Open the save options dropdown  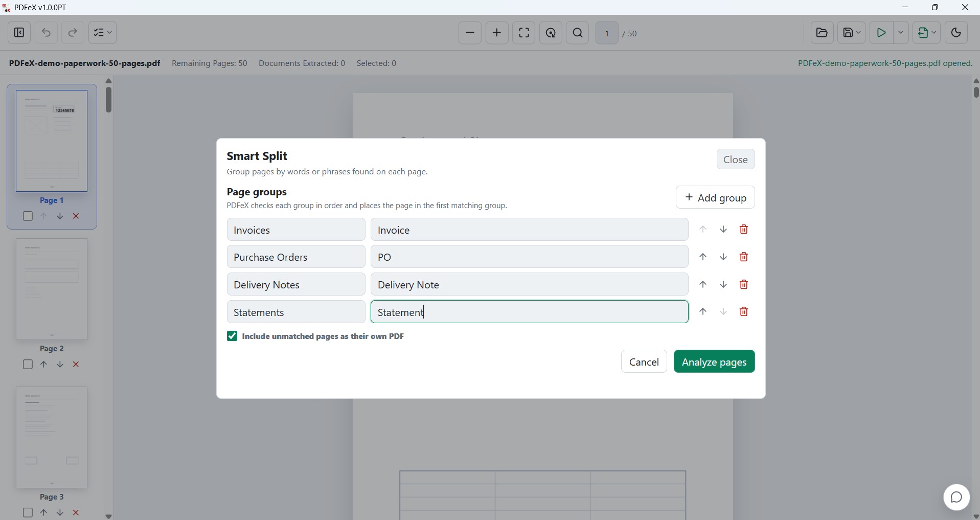[x=852, y=33]
